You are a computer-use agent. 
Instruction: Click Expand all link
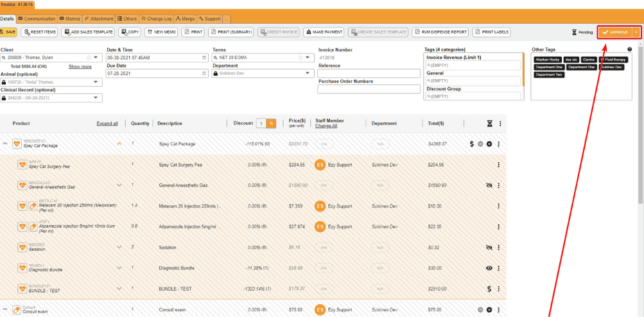click(x=107, y=123)
